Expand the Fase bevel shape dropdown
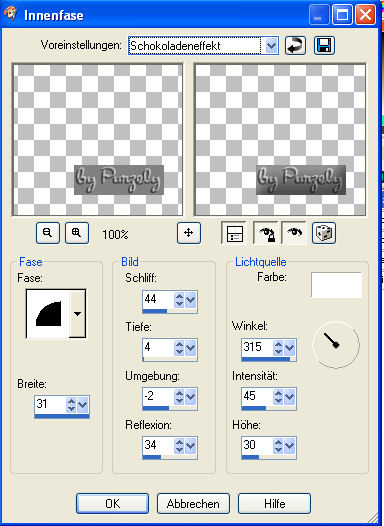The height and width of the screenshot is (526, 384). click(x=77, y=314)
